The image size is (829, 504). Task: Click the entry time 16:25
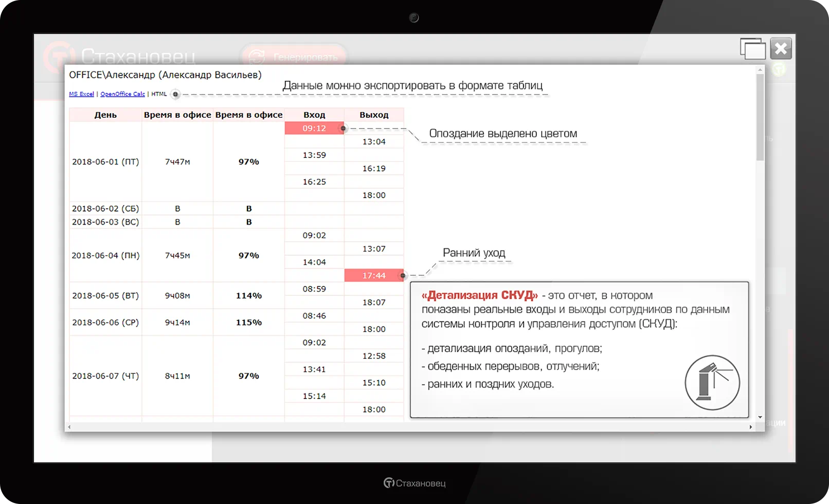(314, 182)
